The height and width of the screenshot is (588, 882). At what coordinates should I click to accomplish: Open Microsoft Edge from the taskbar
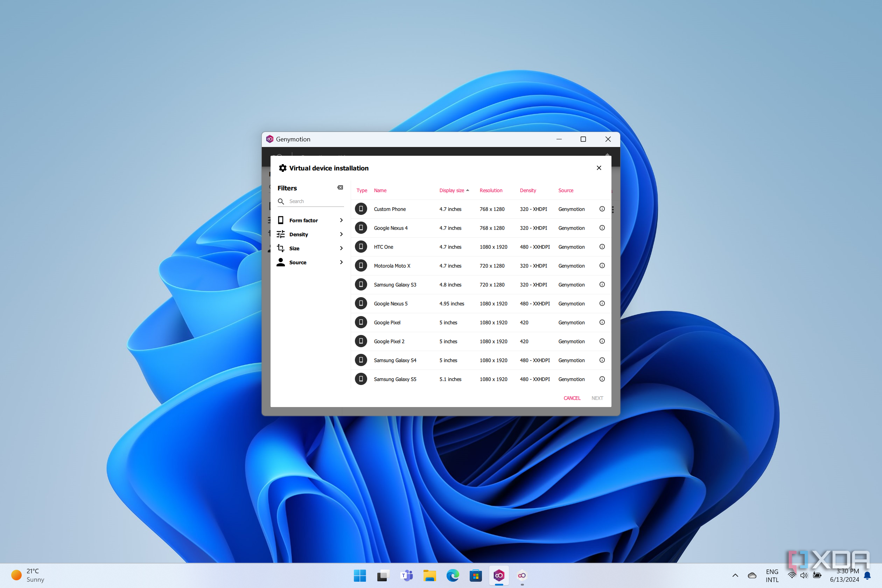pos(453,575)
